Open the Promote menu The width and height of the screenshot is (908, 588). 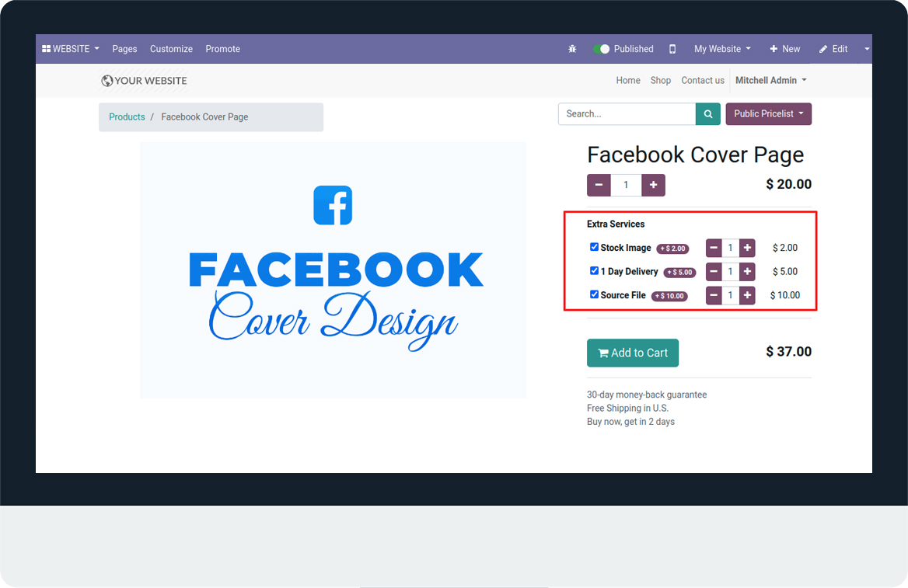coord(223,49)
